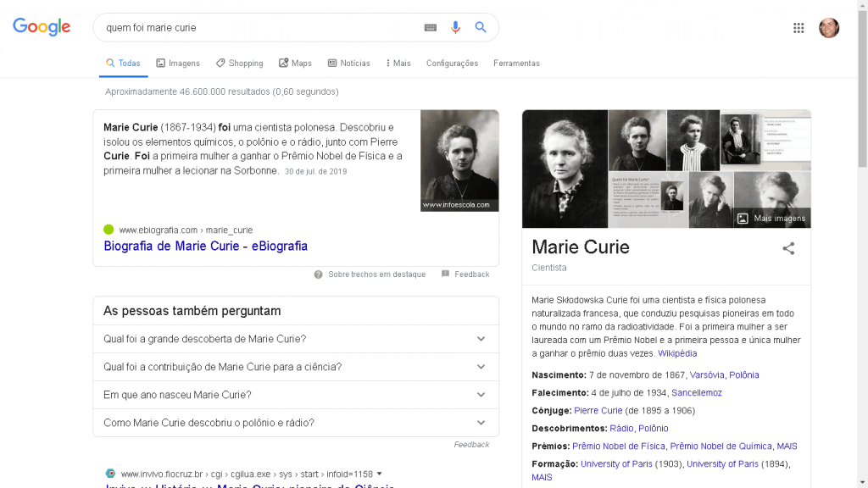Expand 'Qual foi a grande descoberta de Marie Curie?'
This screenshot has width=868, height=488.
coord(296,339)
